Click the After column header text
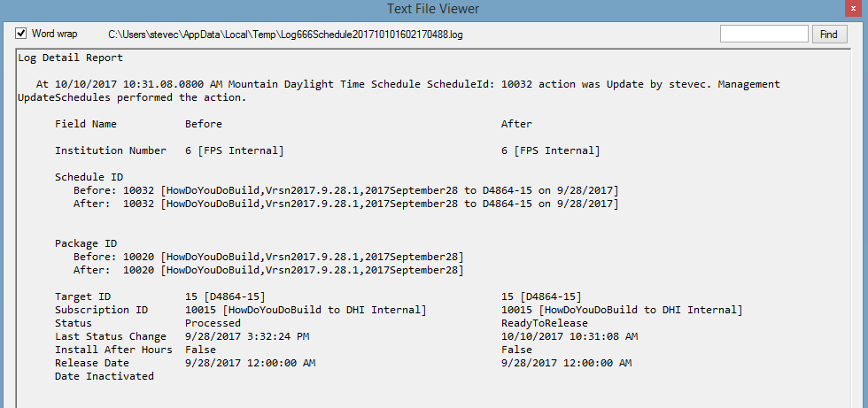This screenshot has width=868, height=408. [x=516, y=124]
